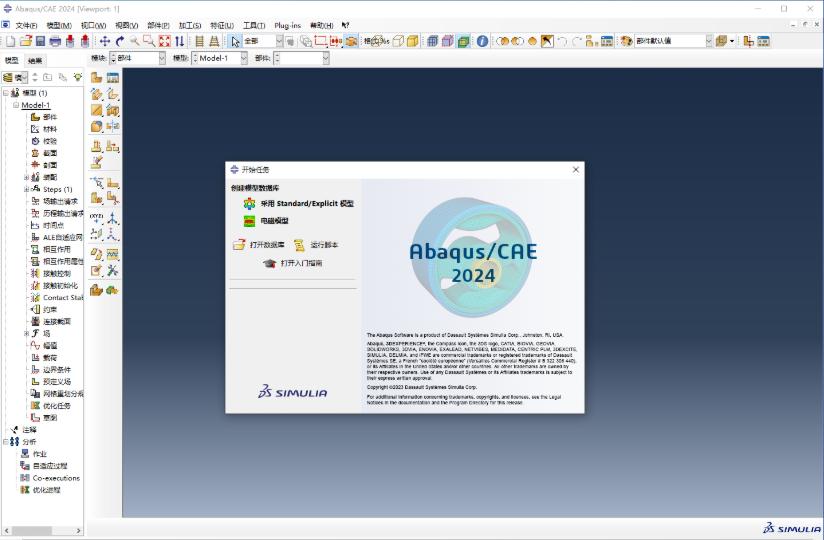Click the Geometry Repair wrench tool
This screenshot has width=824, height=540.
point(112,271)
